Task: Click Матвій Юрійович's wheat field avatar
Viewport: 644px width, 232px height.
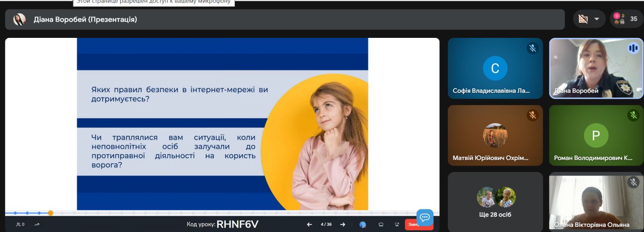Action: tap(495, 135)
